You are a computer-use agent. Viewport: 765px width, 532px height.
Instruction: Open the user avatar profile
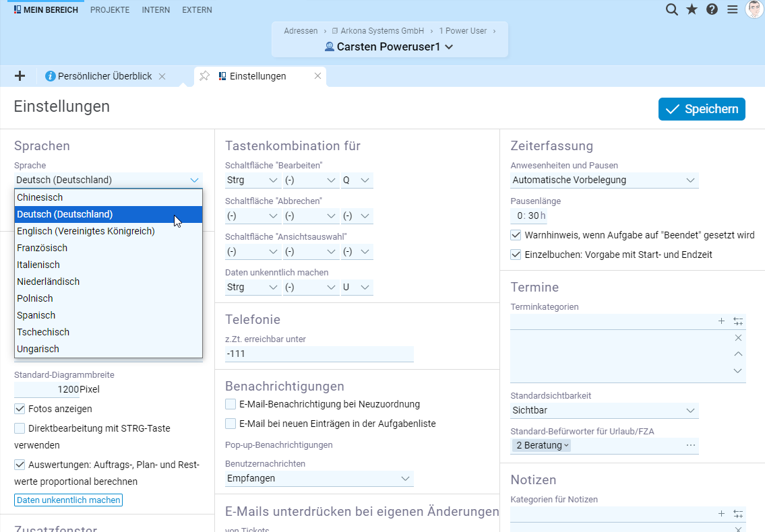[x=755, y=9]
